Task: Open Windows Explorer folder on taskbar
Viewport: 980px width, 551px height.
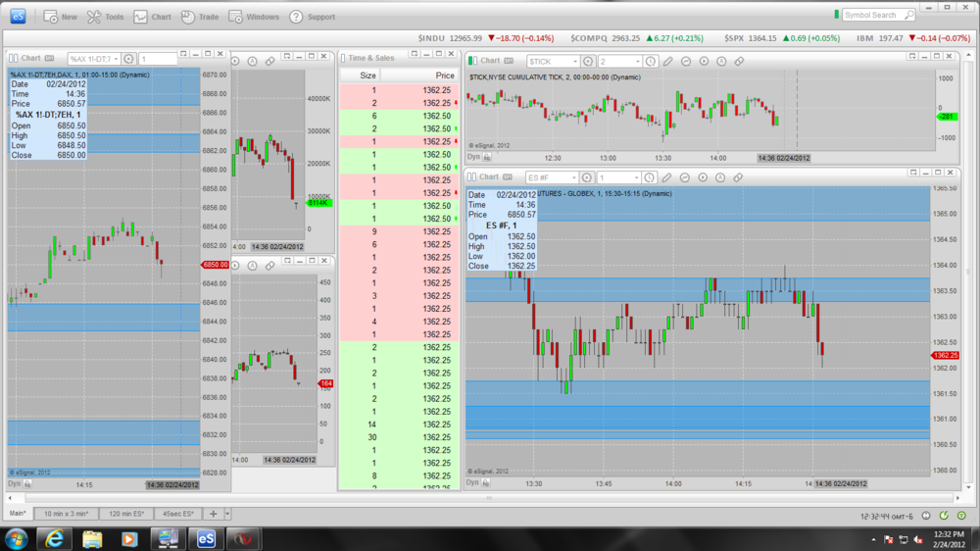Action: pyautogui.click(x=92, y=538)
